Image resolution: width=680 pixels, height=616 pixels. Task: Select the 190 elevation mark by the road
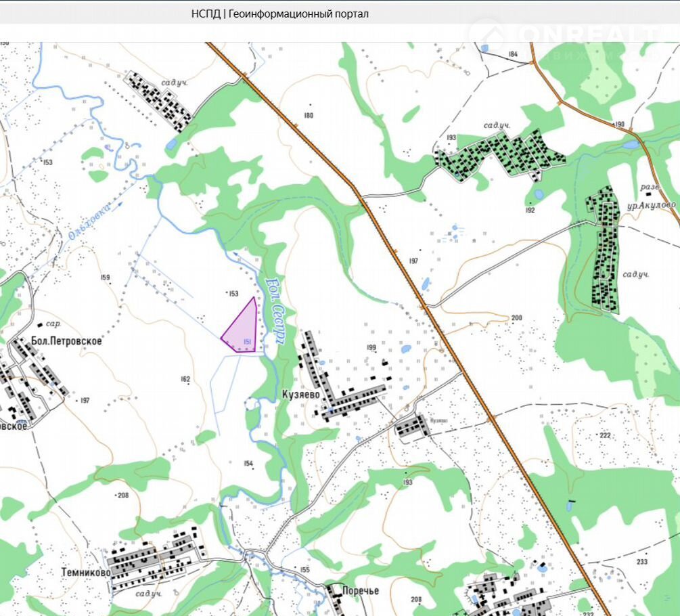pyautogui.click(x=619, y=125)
